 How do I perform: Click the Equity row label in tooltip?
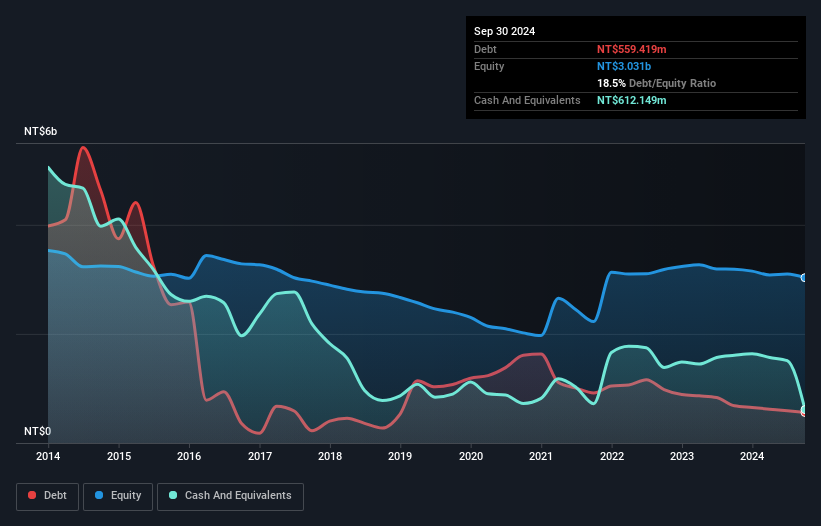tap(489, 66)
